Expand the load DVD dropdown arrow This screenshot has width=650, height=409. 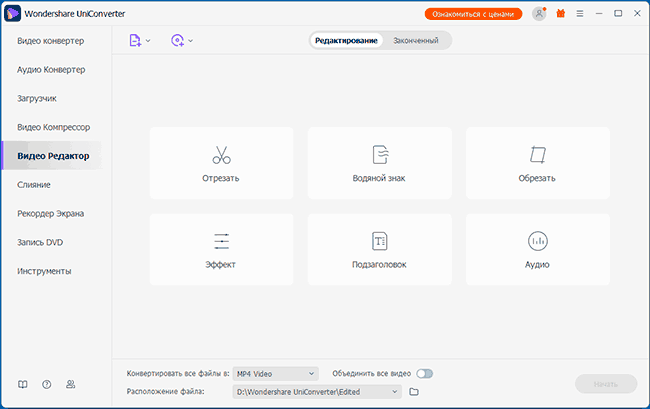(x=190, y=41)
